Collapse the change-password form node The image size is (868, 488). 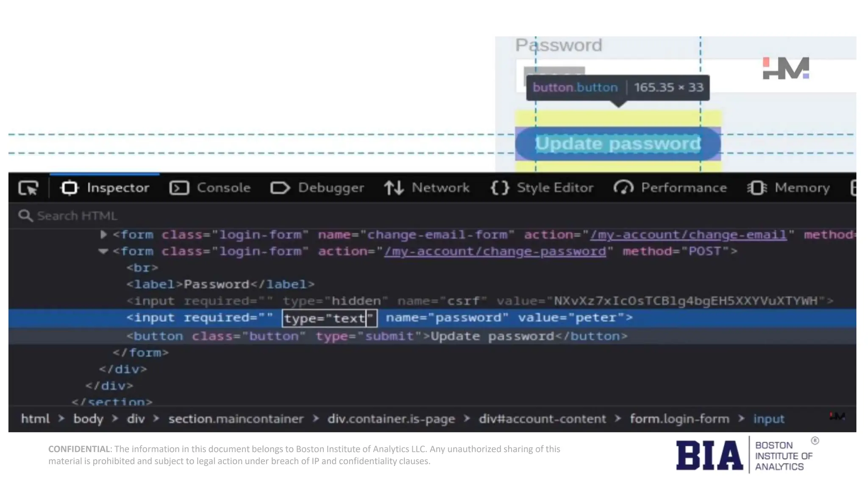[103, 251]
